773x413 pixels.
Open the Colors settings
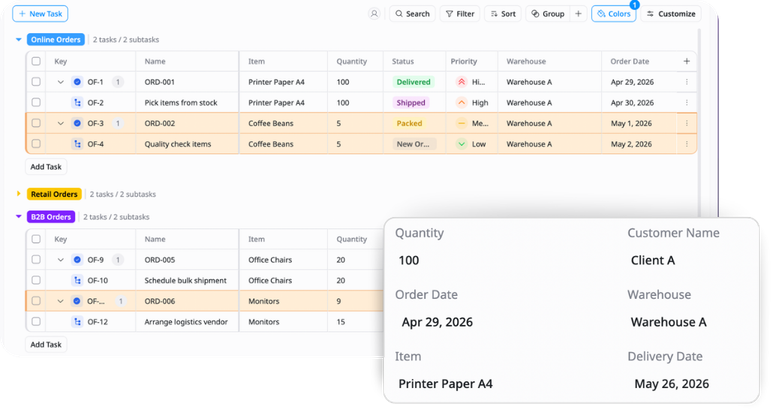pyautogui.click(x=614, y=14)
